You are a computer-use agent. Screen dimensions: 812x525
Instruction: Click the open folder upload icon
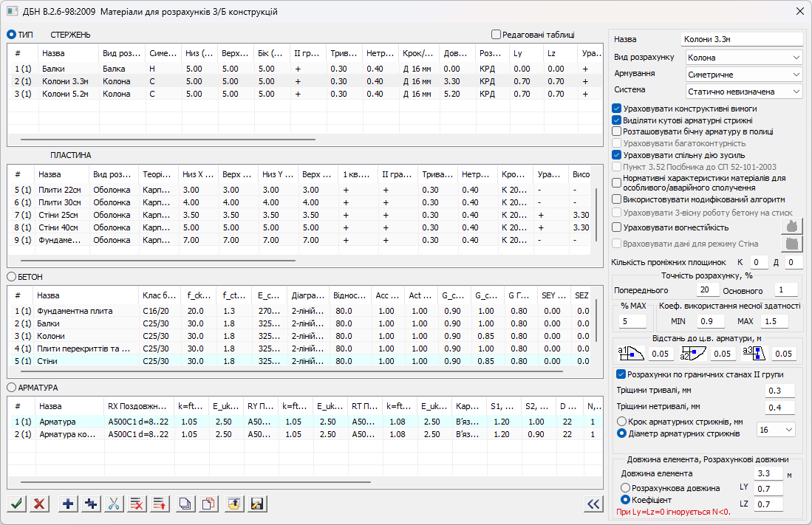pos(233,504)
